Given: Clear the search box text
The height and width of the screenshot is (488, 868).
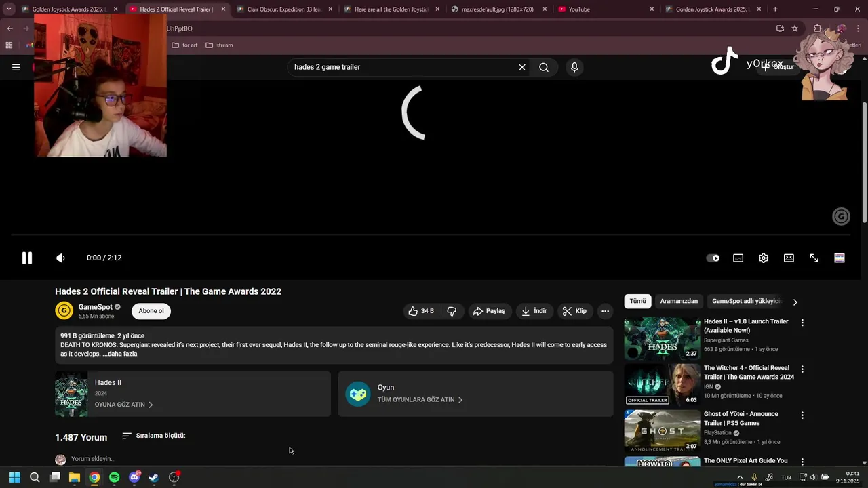Looking at the screenshot, I should (x=522, y=67).
